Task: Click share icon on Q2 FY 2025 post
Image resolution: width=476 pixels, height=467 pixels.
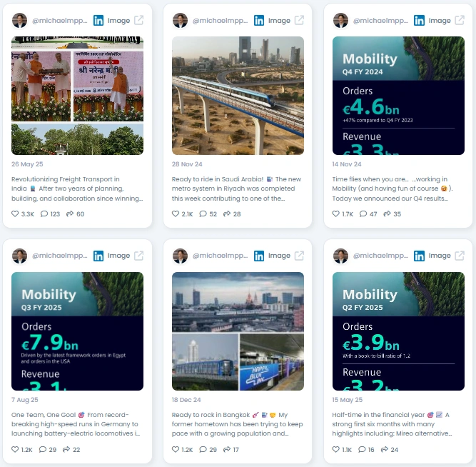Action: 385,449
